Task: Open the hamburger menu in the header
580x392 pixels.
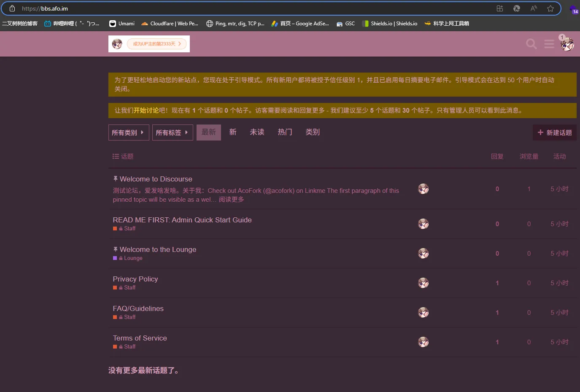Action: [x=549, y=44]
